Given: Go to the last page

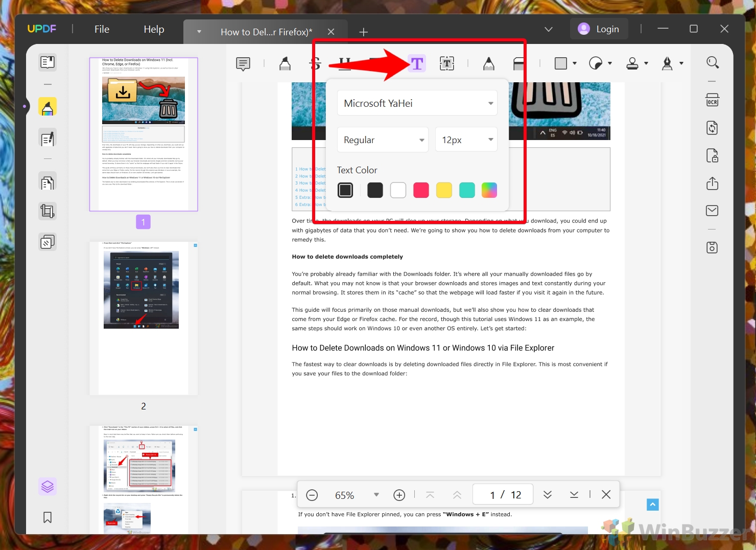Looking at the screenshot, I should click(574, 495).
